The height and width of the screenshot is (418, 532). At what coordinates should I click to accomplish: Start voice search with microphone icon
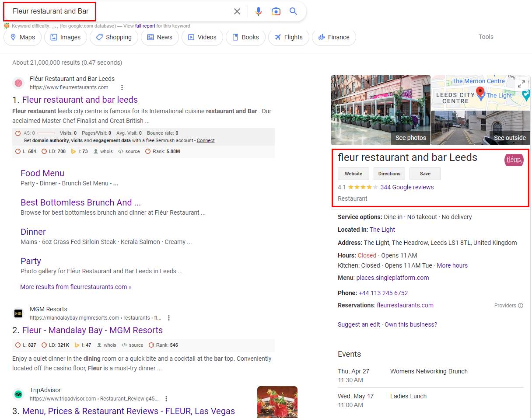pos(259,11)
